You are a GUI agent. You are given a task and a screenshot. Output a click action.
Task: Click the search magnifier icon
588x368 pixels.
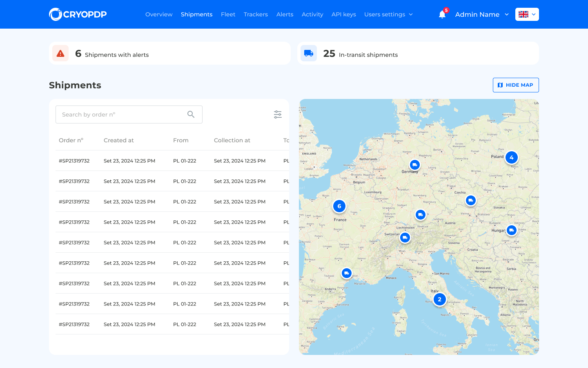[x=191, y=114]
